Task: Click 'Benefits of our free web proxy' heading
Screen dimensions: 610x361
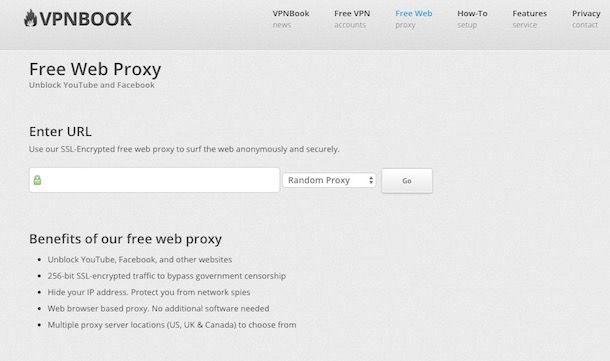Action: [125, 239]
